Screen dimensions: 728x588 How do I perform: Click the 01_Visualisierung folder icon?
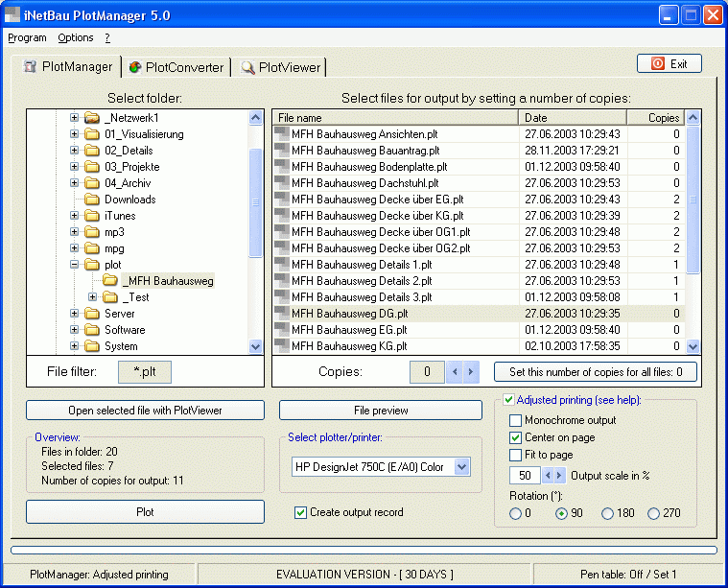point(92,134)
